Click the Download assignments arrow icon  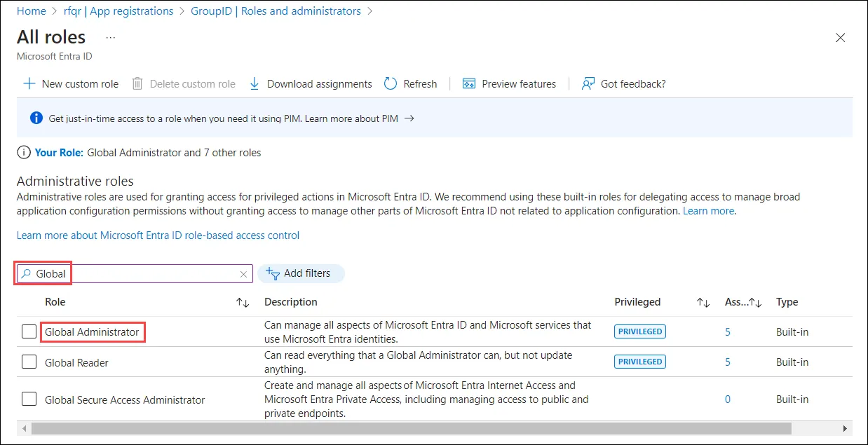[255, 83]
